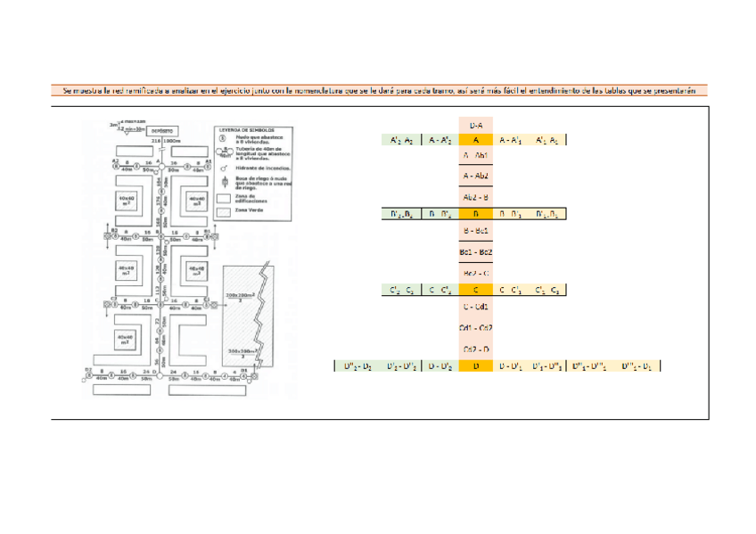Click the 'Cd2 - D' cell
756x534 pixels.
(x=475, y=349)
